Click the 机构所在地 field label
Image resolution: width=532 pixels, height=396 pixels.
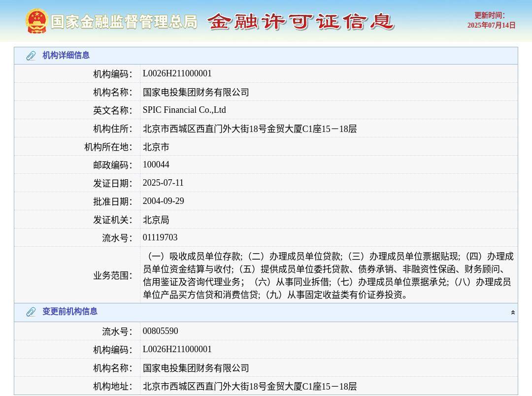[108, 147]
